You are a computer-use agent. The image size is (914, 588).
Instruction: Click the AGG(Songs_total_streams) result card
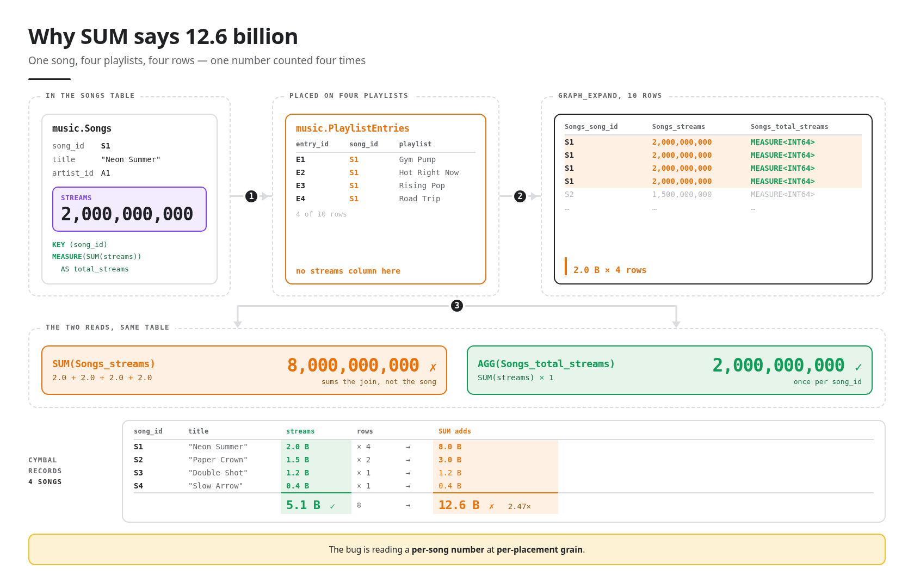click(x=670, y=370)
